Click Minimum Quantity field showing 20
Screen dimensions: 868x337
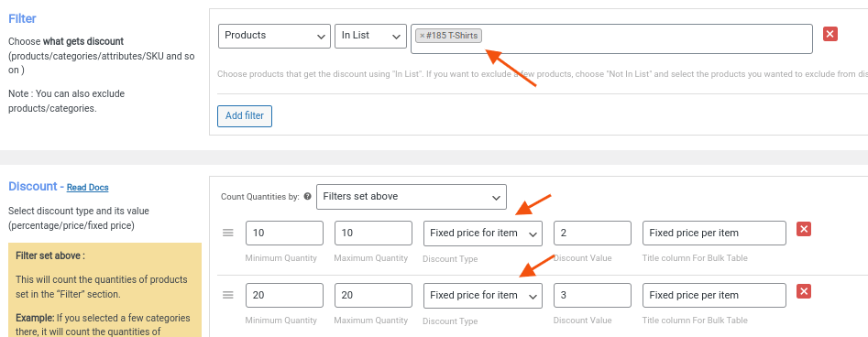click(x=284, y=295)
